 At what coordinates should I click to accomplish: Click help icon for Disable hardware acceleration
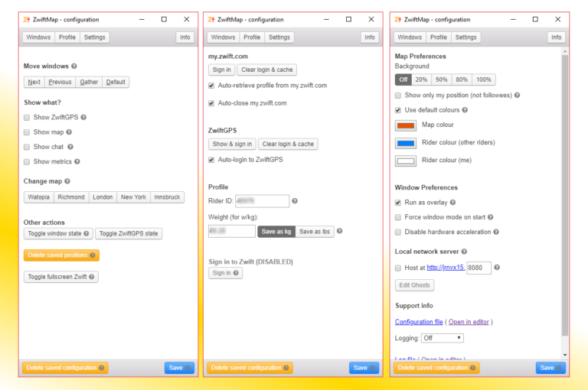[x=496, y=232]
